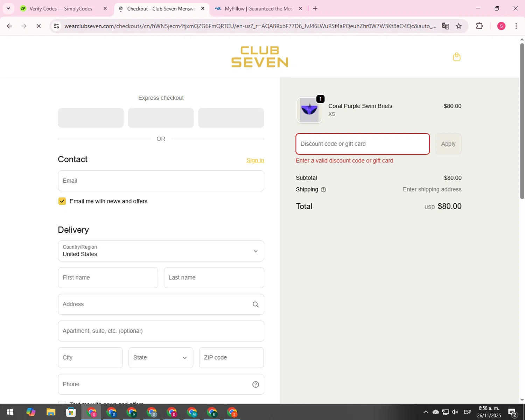Show hidden system tray icons
The width and height of the screenshot is (525, 420).
[426, 412]
